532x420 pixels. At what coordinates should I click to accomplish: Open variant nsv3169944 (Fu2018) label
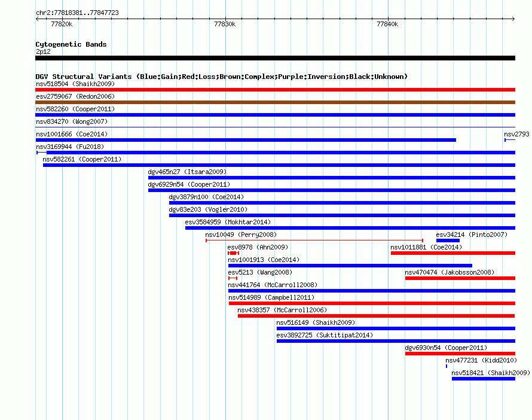[x=70, y=147]
